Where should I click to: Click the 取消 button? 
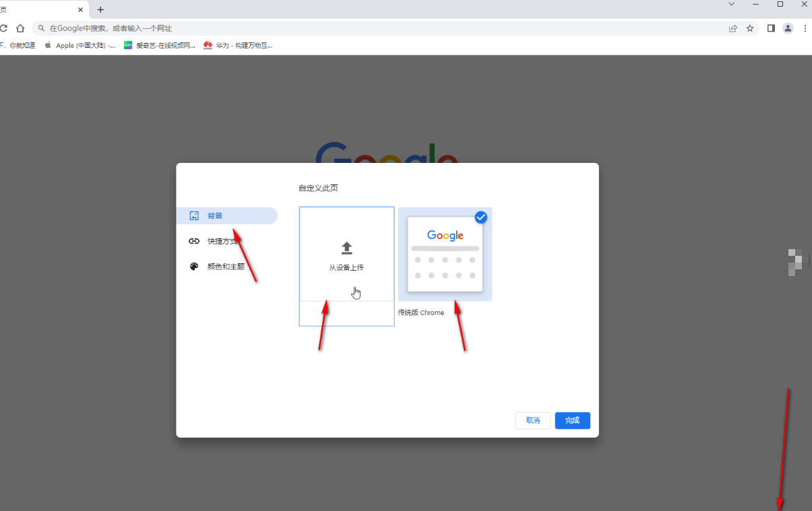tap(533, 420)
